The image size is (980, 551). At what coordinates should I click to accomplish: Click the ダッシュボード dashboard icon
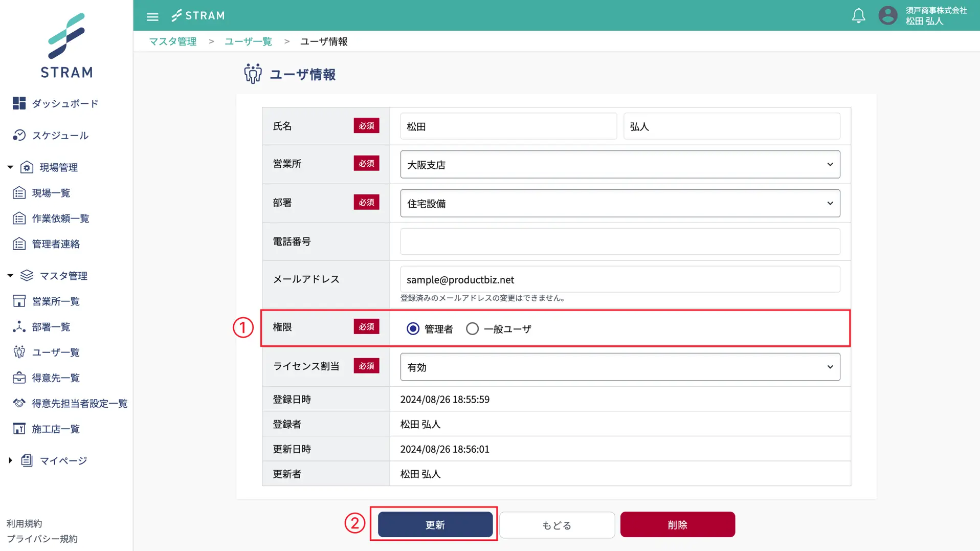19,103
